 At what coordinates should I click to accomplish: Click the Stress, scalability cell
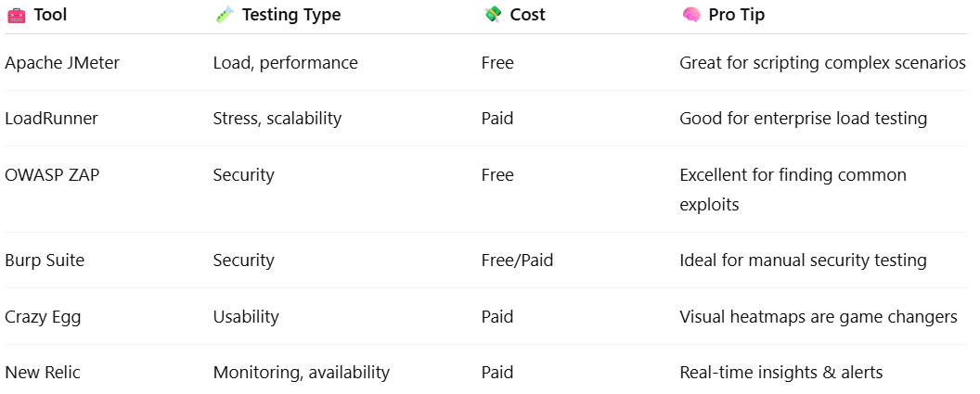coord(277,118)
